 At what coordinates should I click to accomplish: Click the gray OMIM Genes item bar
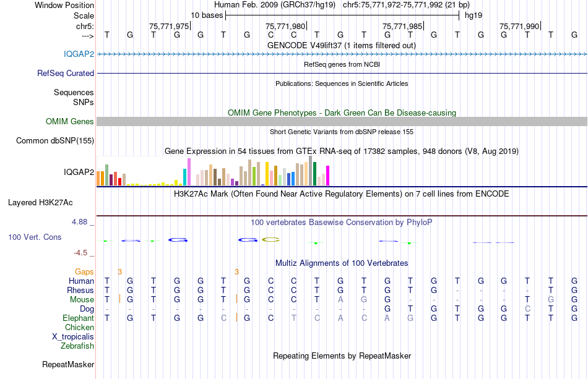(342, 121)
